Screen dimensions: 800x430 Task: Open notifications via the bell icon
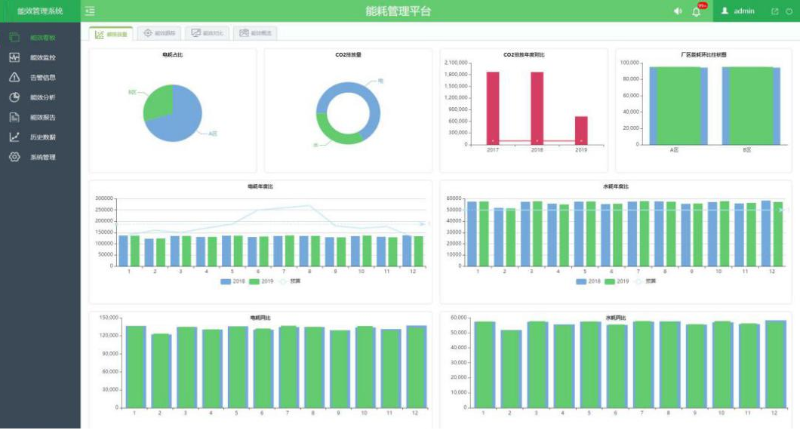696,11
